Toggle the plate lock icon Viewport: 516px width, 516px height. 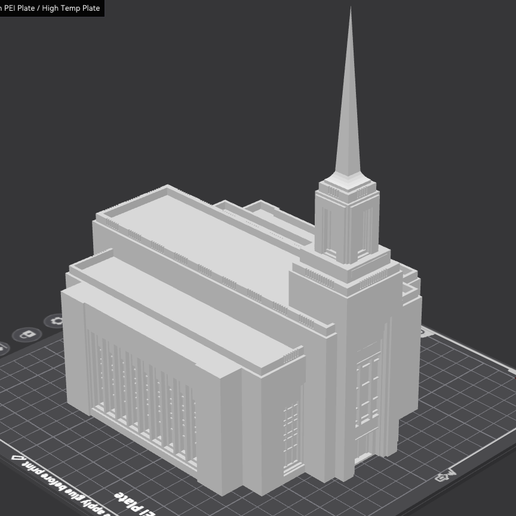(x=27, y=334)
